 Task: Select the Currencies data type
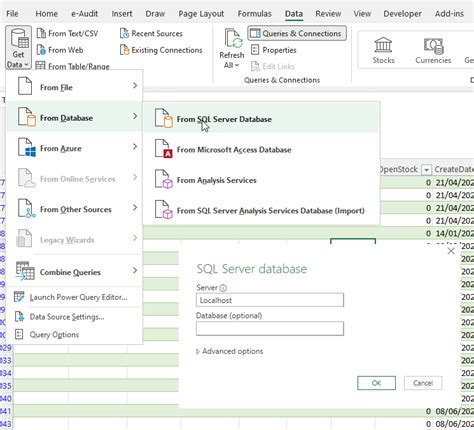[x=433, y=50]
